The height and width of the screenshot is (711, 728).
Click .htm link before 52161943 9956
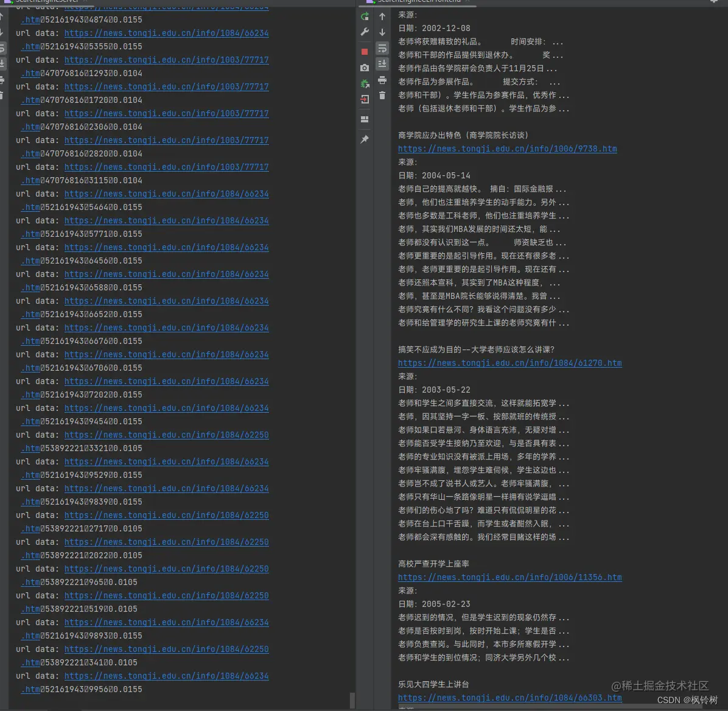[30, 689]
